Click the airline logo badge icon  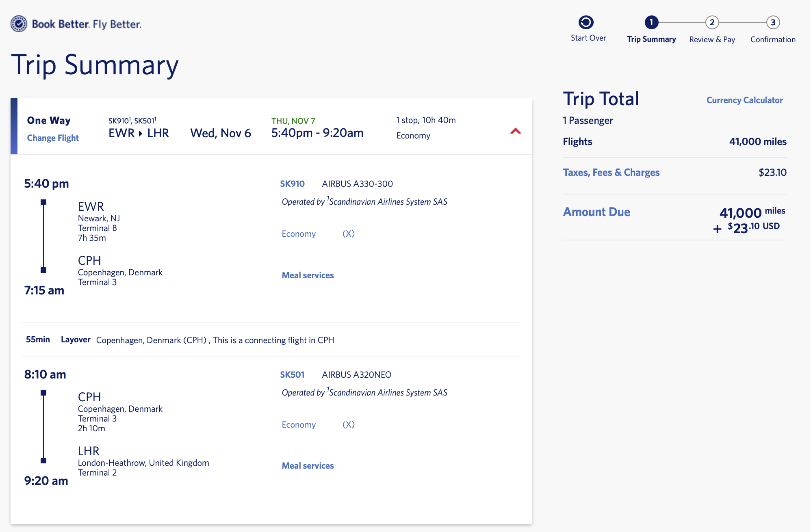(x=19, y=24)
